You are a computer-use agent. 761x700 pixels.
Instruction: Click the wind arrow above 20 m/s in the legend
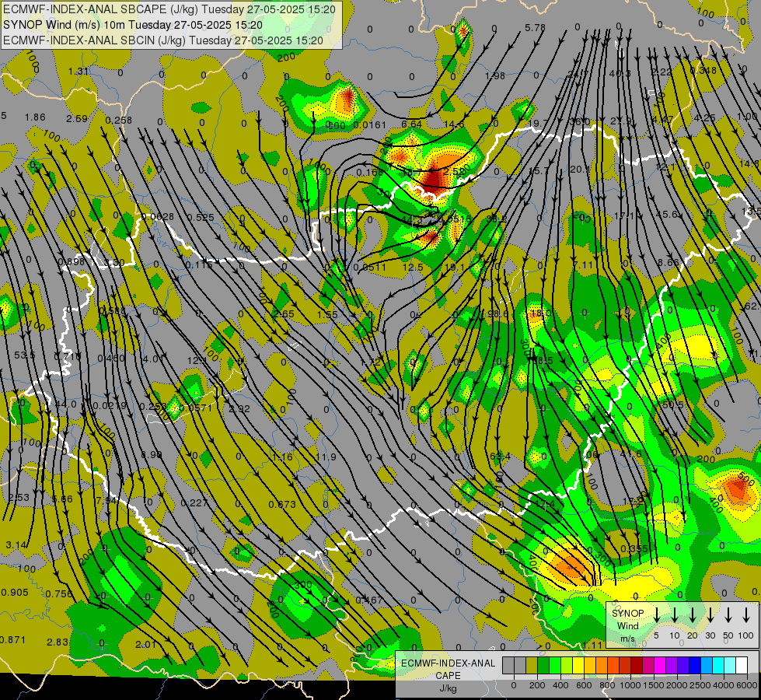pyautogui.click(x=692, y=615)
